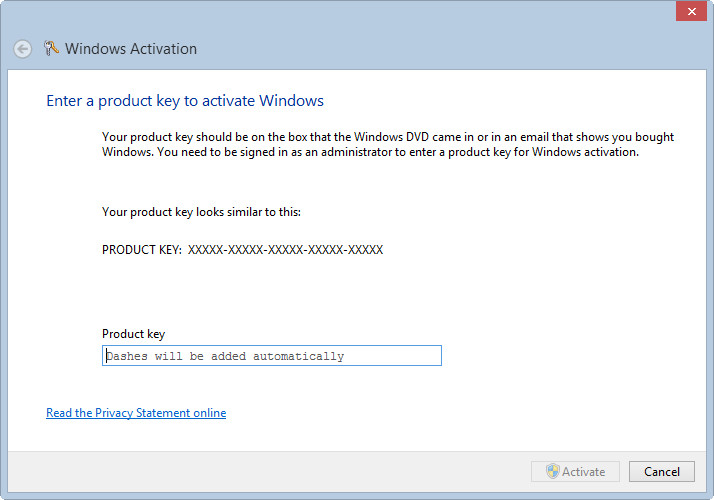Click the 'Enter a product key to activate Windows' heading
Viewport: 714px width, 500px height.
pos(185,101)
